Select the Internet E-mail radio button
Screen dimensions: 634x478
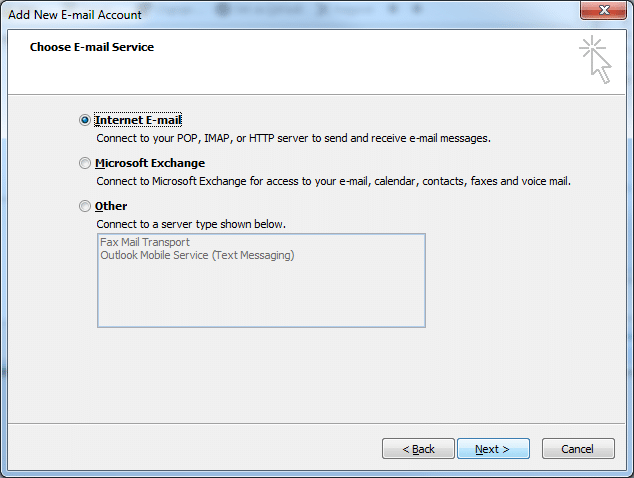85,120
